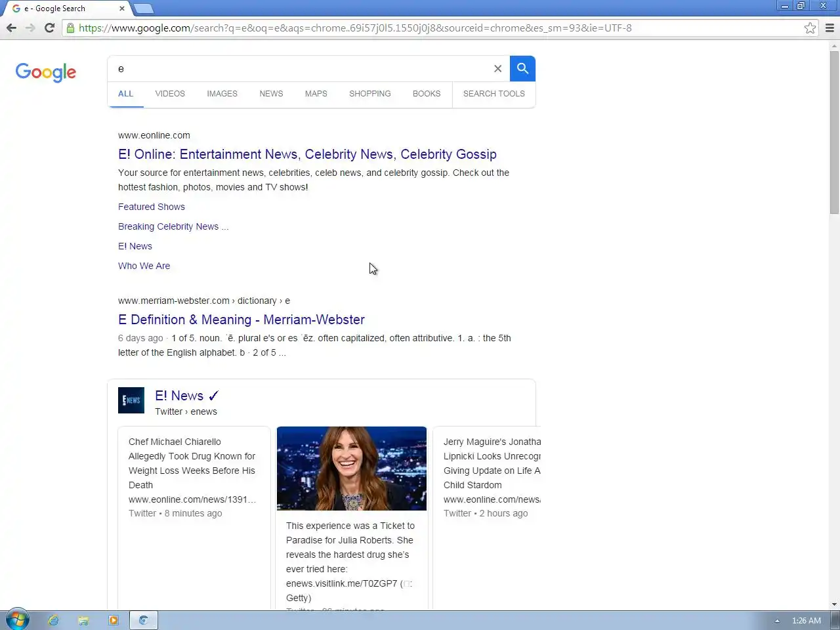This screenshot has width=840, height=630.
Task: Open the Breaking Celebrity News sitelink
Action: tap(173, 226)
